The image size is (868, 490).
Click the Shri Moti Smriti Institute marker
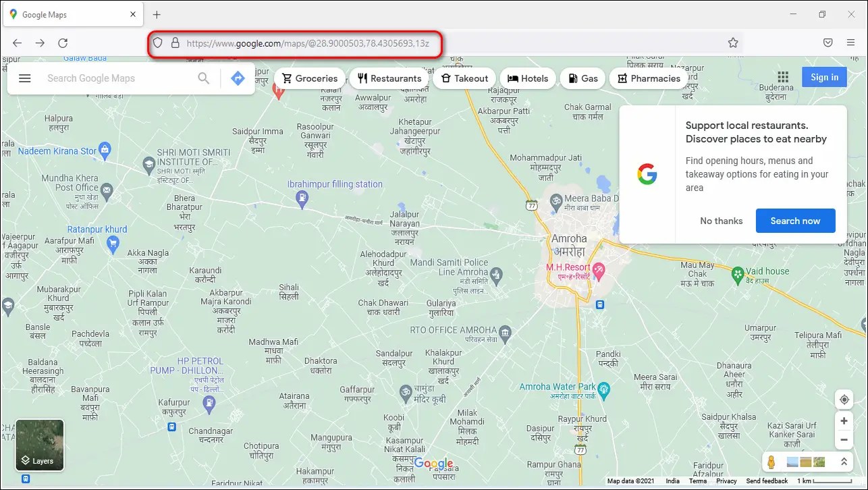coord(148,163)
